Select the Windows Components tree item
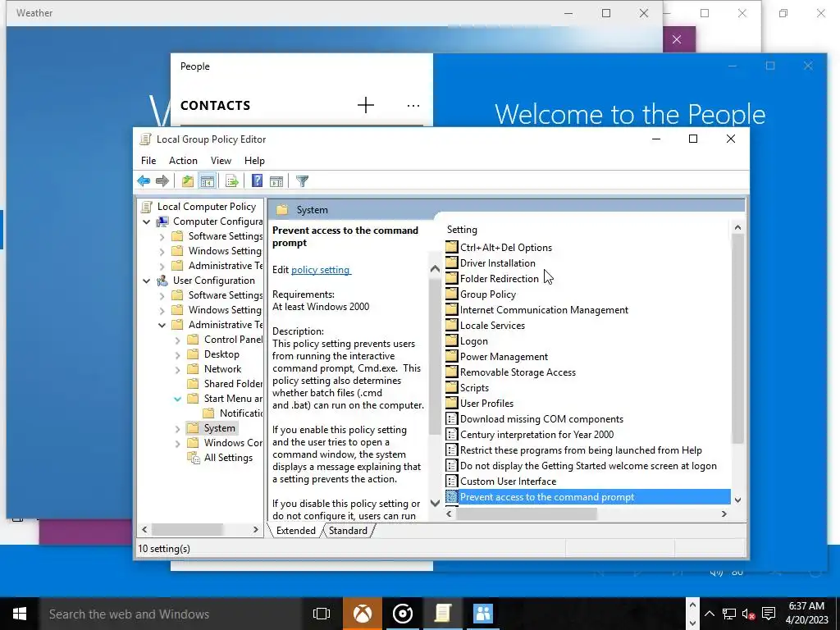The height and width of the screenshot is (630, 840). pos(232,443)
